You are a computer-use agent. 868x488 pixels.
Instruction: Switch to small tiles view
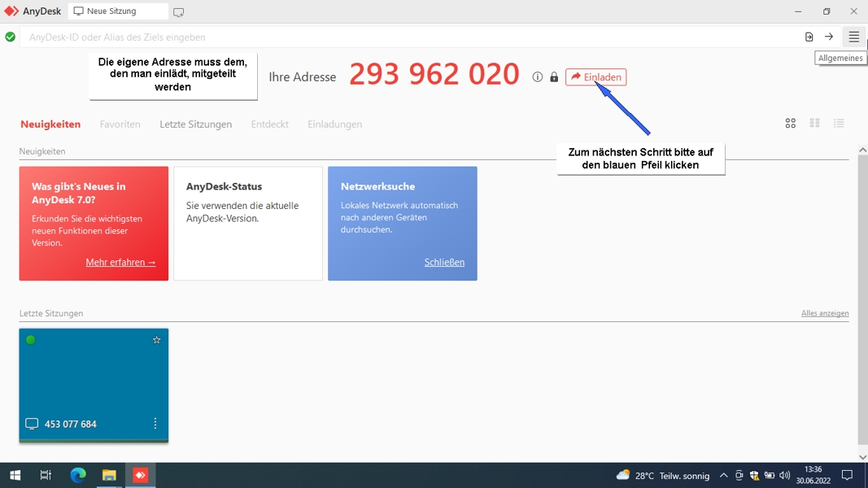(814, 124)
